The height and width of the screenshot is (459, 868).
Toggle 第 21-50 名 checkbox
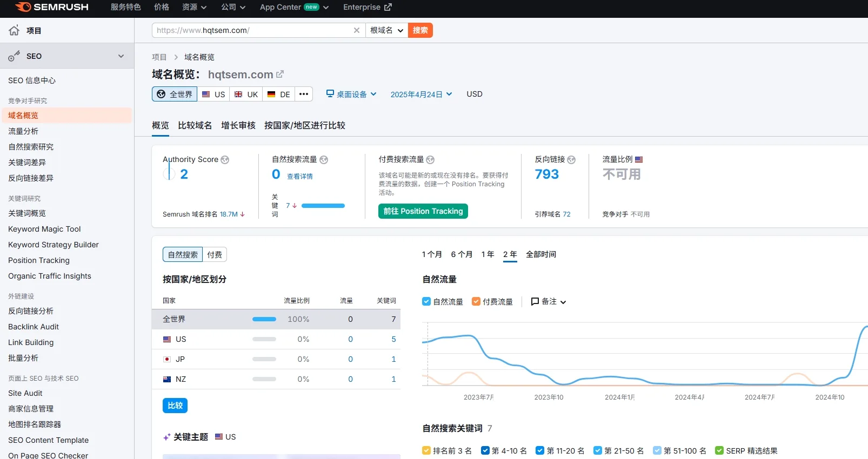pyautogui.click(x=598, y=450)
